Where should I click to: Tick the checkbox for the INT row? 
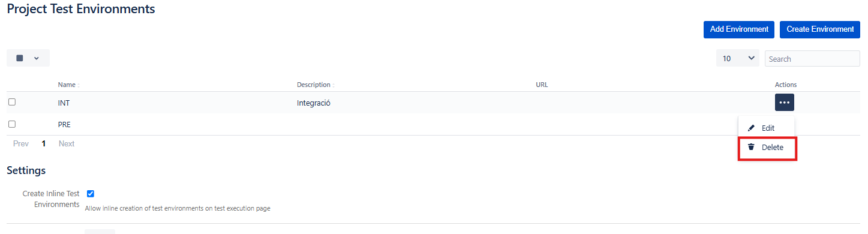point(12,102)
